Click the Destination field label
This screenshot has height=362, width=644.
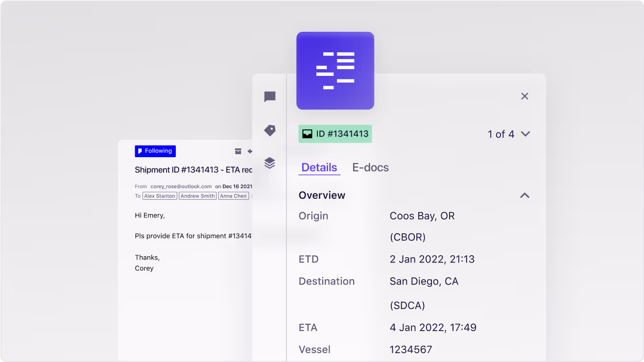coord(327,281)
